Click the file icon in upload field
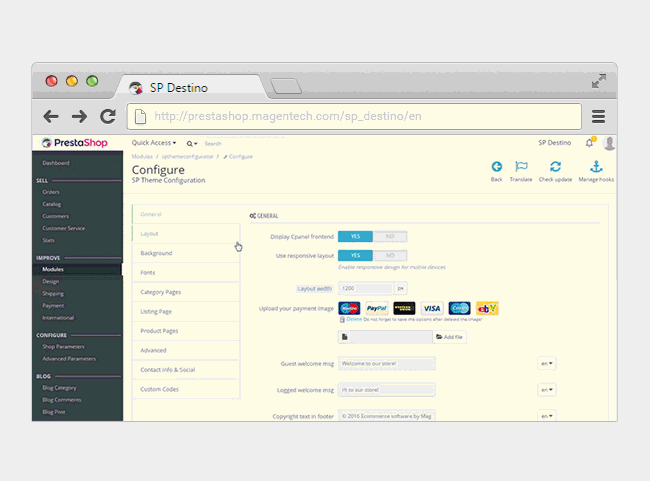 344,337
